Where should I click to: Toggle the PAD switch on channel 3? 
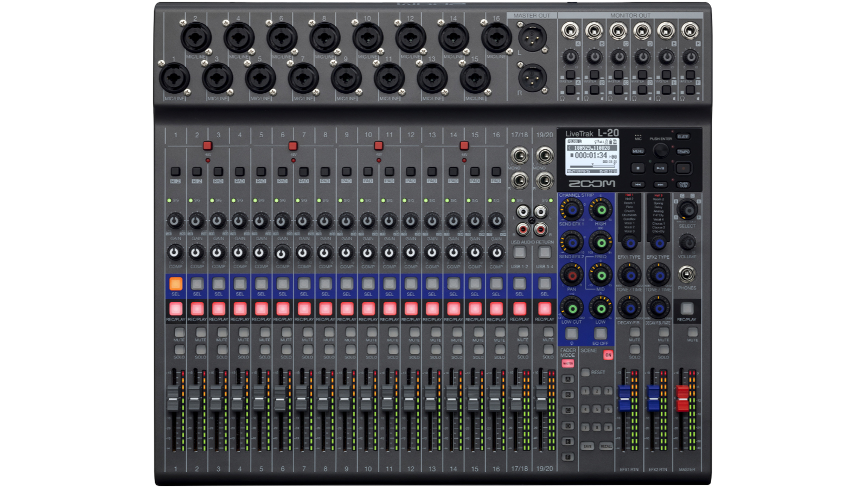(218, 171)
